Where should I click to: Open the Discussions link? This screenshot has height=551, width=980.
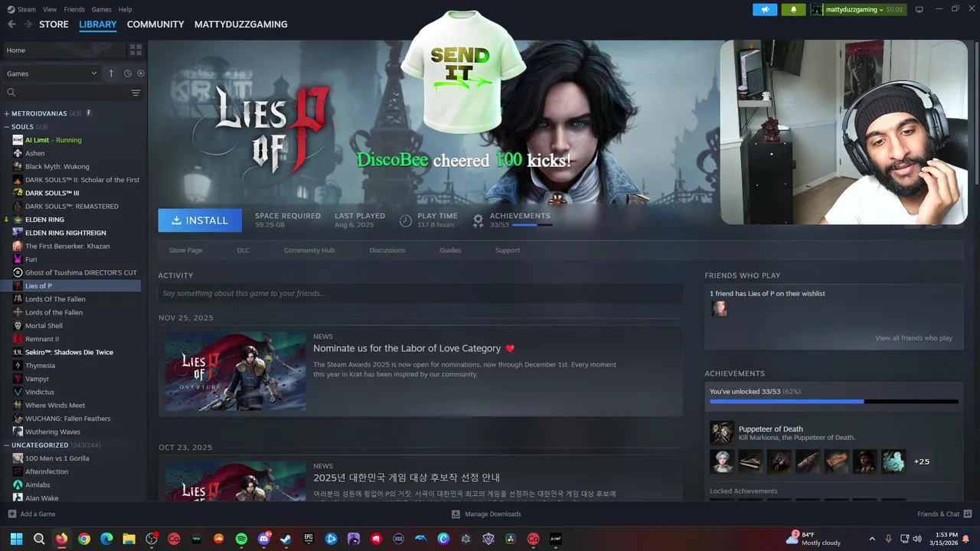click(387, 250)
